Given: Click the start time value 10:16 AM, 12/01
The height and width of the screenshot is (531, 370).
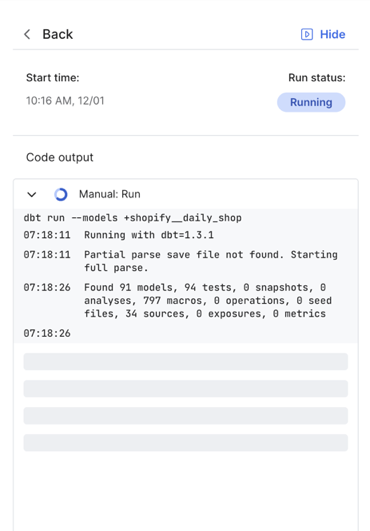Looking at the screenshot, I should tap(65, 101).
